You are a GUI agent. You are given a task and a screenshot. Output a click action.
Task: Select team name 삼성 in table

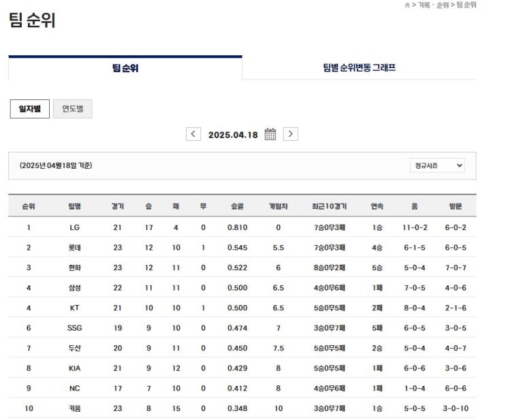coord(74,288)
